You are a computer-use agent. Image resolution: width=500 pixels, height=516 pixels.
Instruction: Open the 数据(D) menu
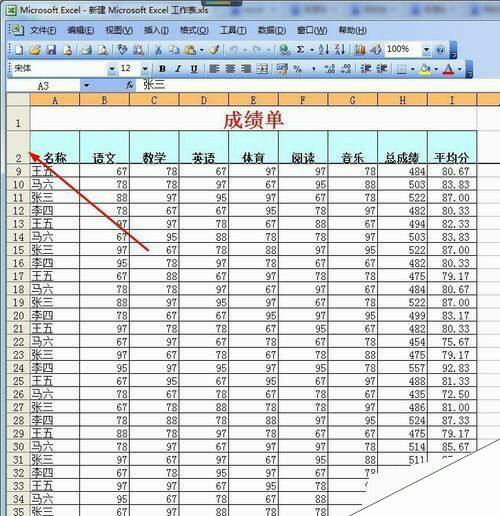[x=271, y=31]
